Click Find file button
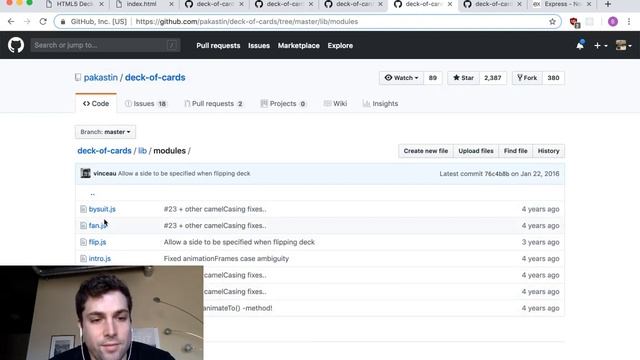This screenshot has width=640, height=360. [x=515, y=151]
